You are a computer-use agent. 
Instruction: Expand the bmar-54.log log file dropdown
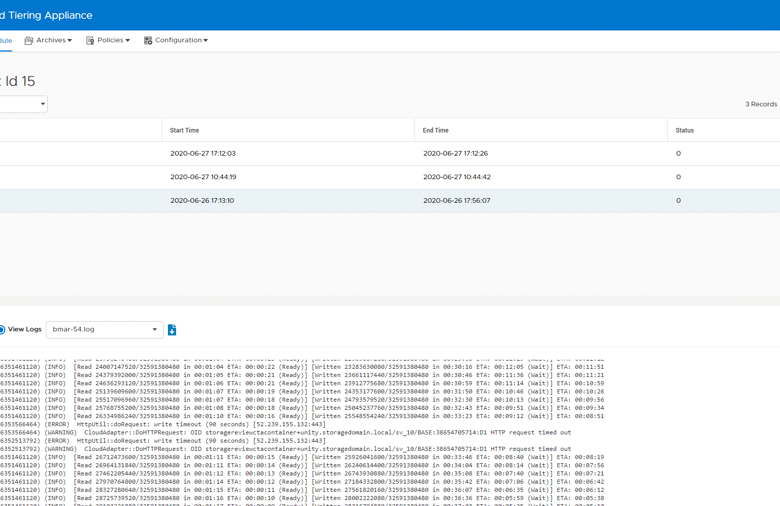(x=104, y=329)
